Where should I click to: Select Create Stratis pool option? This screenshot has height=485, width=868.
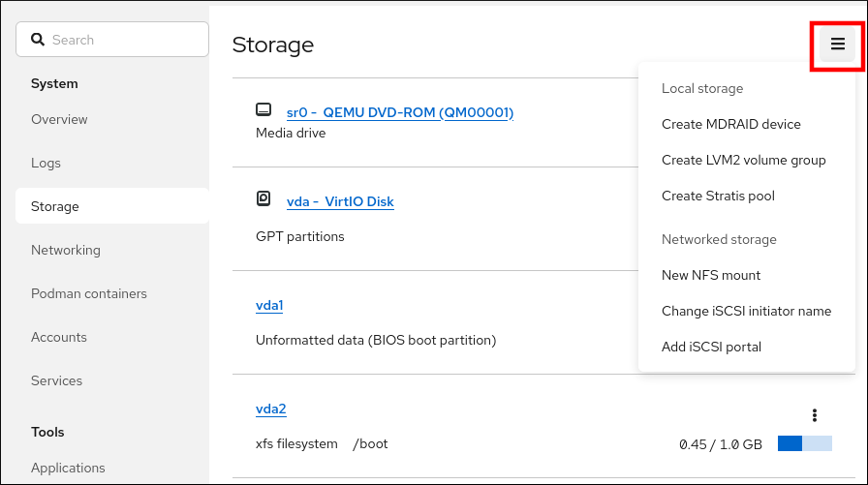coord(718,196)
